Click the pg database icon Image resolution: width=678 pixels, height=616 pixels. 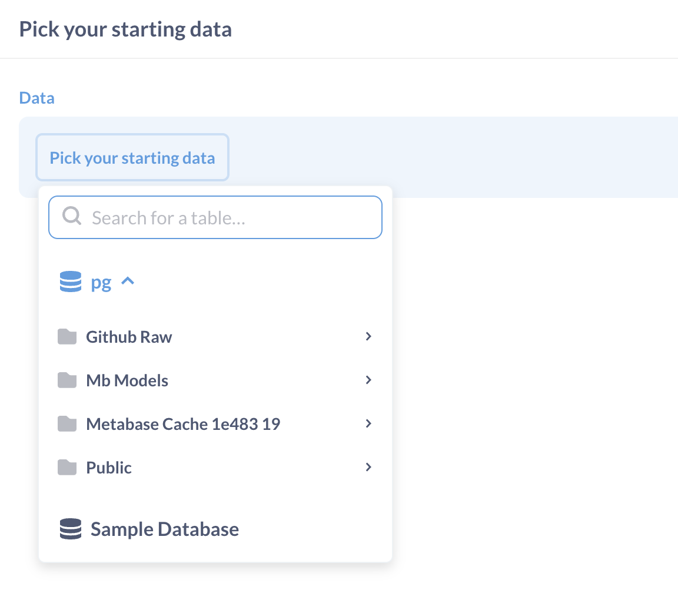click(x=70, y=281)
